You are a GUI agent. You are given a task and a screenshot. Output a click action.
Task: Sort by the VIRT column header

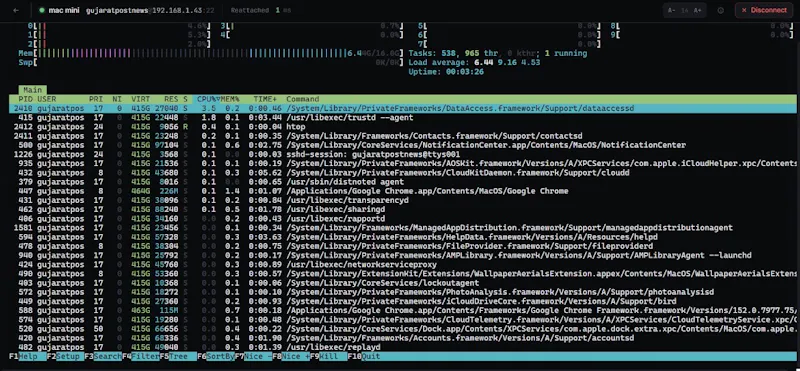pos(140,99)
